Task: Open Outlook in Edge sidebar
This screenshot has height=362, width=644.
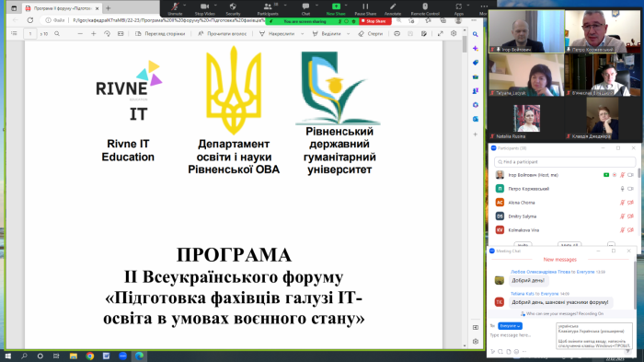Action: (476, 119)
